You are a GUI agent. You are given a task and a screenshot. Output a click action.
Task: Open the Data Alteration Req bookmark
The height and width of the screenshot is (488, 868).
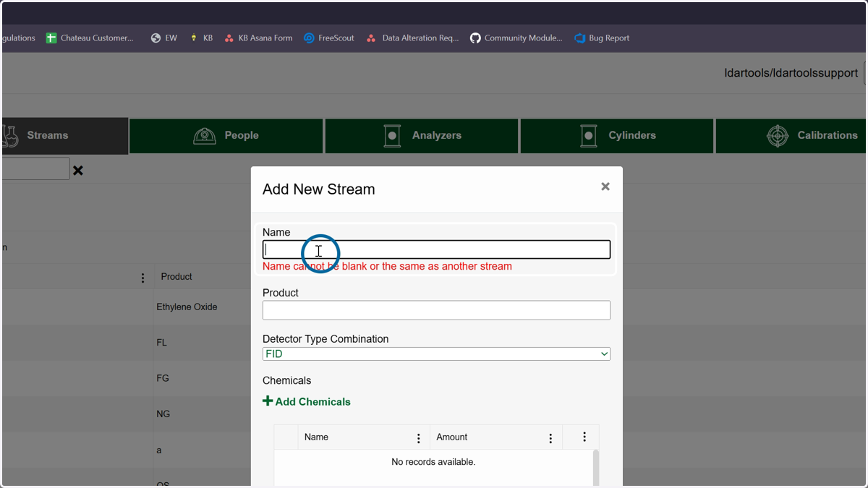(412, 38)
